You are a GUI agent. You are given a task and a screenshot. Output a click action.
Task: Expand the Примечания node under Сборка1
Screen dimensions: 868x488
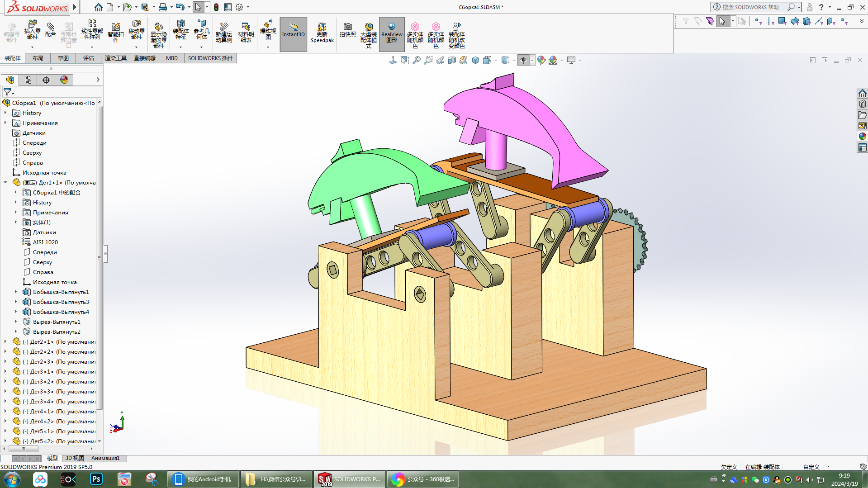5,123
